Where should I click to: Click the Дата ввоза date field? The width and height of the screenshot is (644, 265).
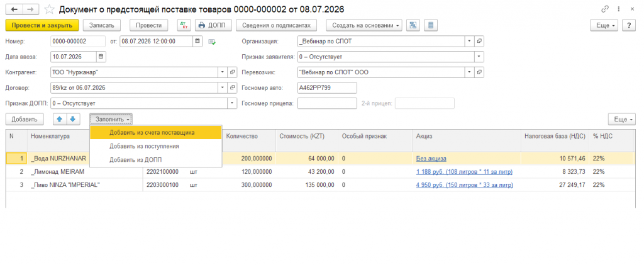point(74,57)
